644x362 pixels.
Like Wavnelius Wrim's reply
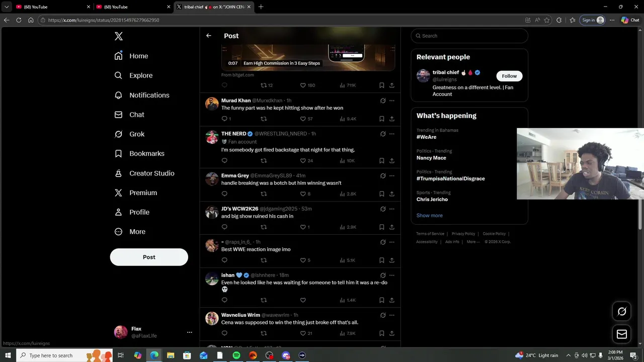point(303,333)
